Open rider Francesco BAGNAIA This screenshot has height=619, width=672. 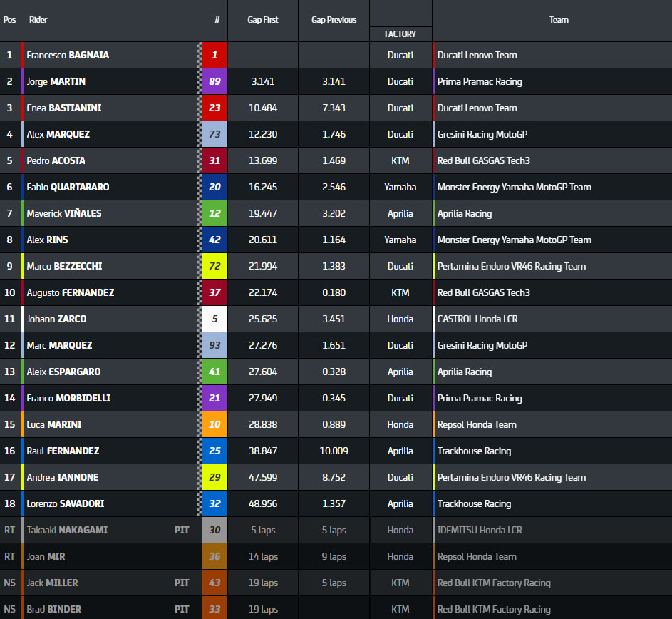point(68,56)
